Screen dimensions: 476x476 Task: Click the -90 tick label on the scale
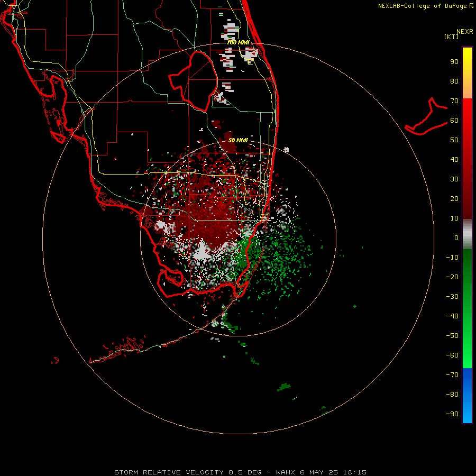[452, 414]
